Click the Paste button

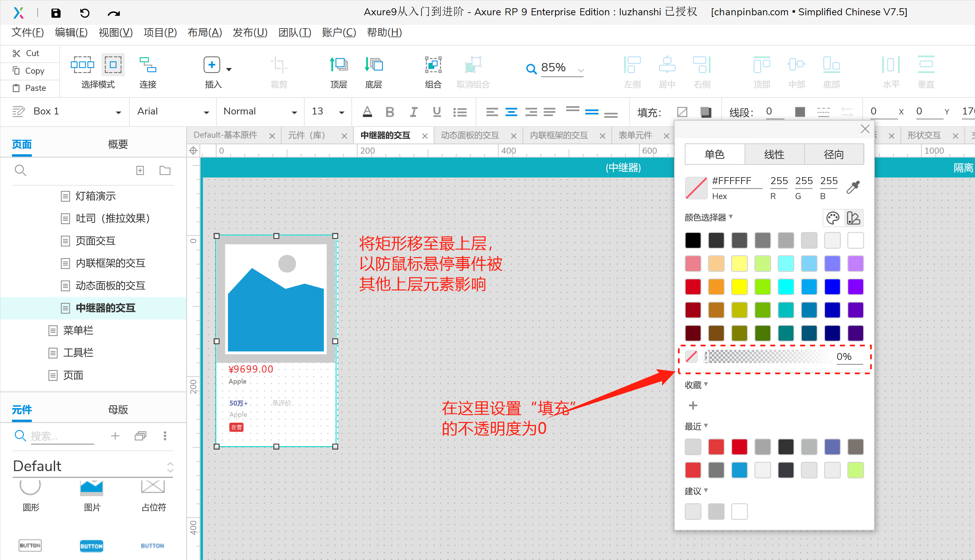pyautogui.click(x=30, y=88)
